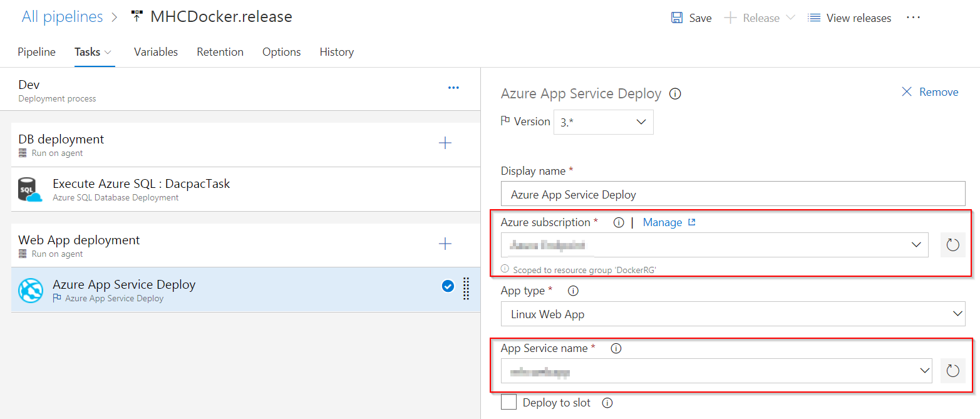The width and height of the screenshot is (980, 419).
Task: Show info for Azure subscription field
Action: click(x=619, y=222)
